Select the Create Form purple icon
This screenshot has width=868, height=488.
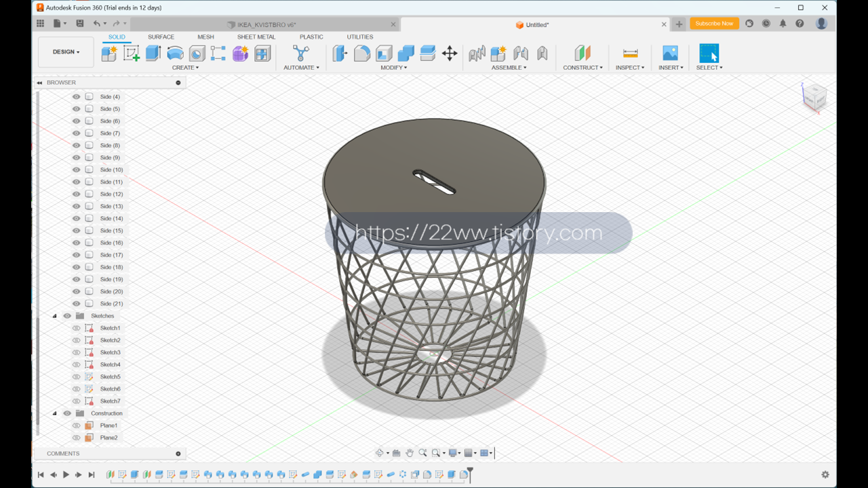coord(240,54)
